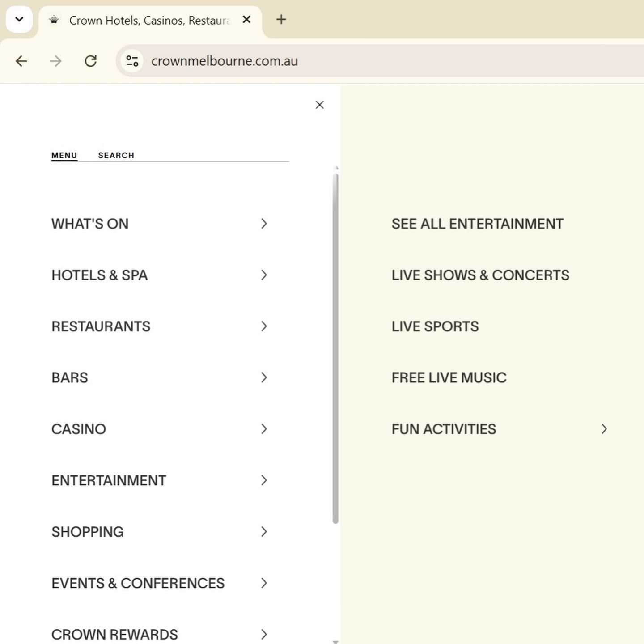Viewport: 644px width, 644px height.
Task: Expand the RESTAURANTS chevron
Action: coord(264,326)
